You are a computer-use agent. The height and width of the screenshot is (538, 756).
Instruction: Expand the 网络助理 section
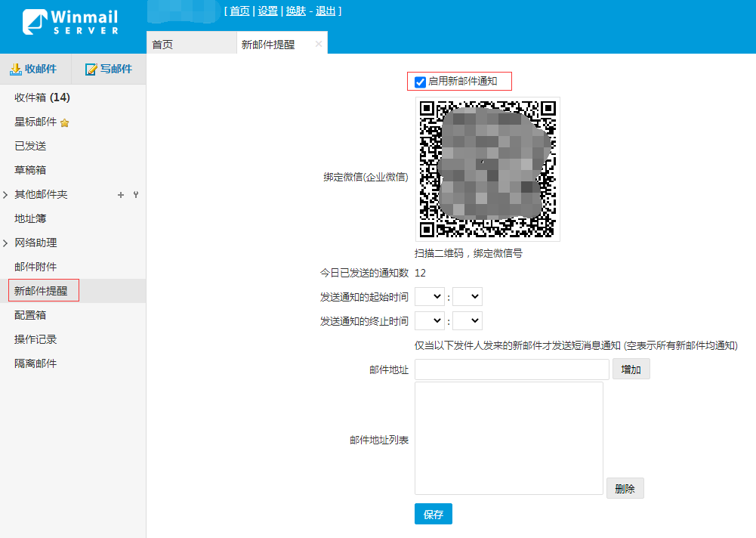pyautogui.click(x=5, y=243)
